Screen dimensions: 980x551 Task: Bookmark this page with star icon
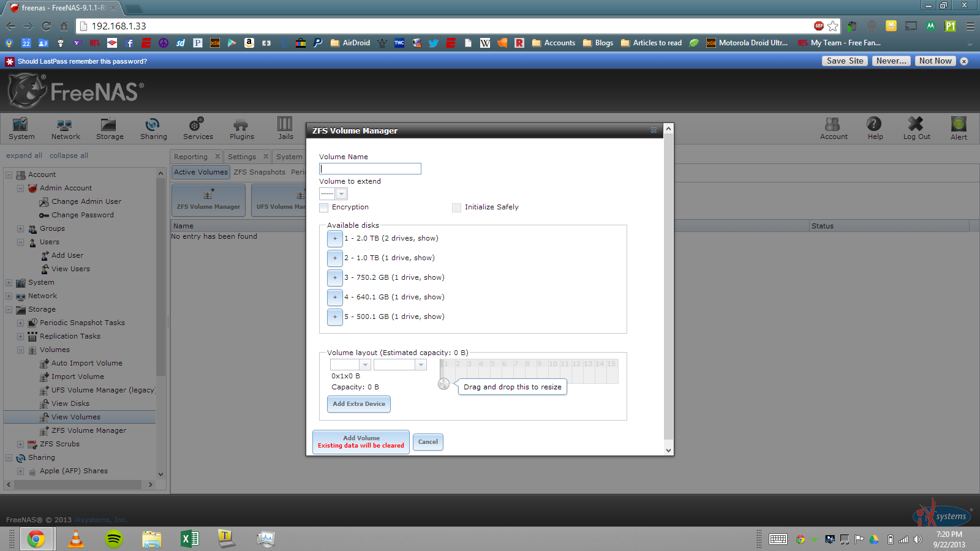[x=833, y=26]
